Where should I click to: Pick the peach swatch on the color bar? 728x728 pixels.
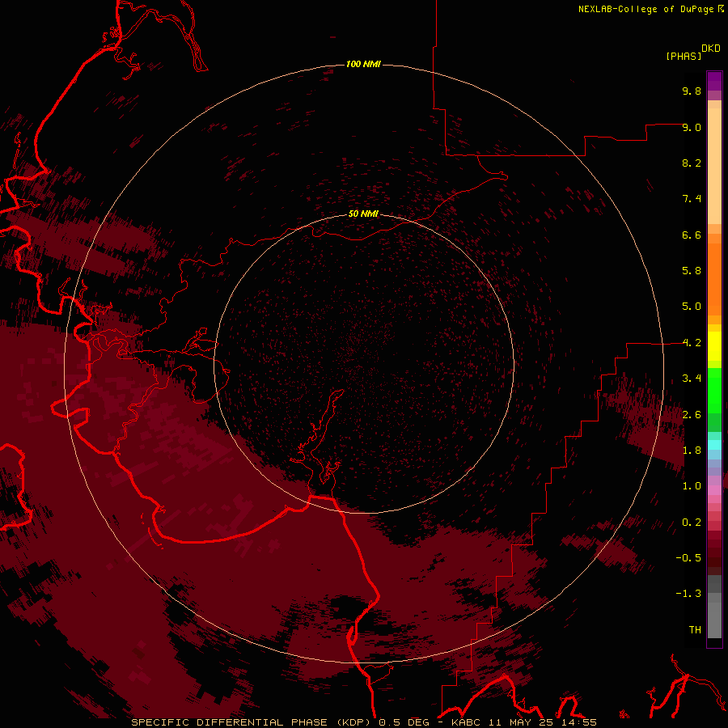click(714, 166)
